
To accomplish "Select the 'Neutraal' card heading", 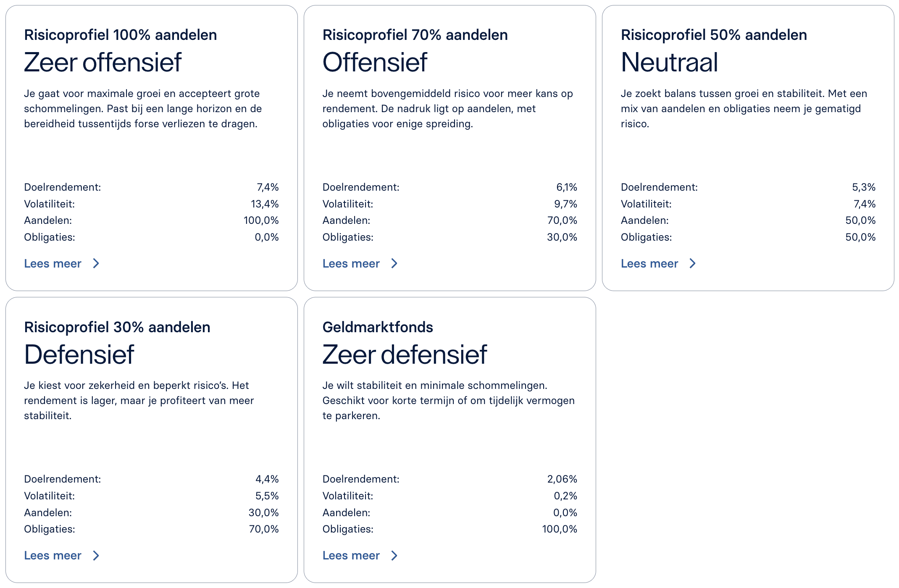I will click(x=670, y=62).
